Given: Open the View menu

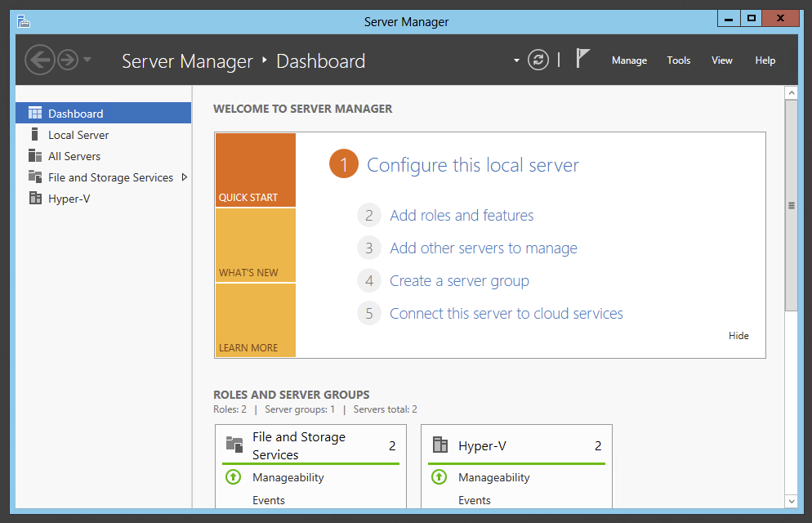Looking at the screenshot, I should [721, 60].
